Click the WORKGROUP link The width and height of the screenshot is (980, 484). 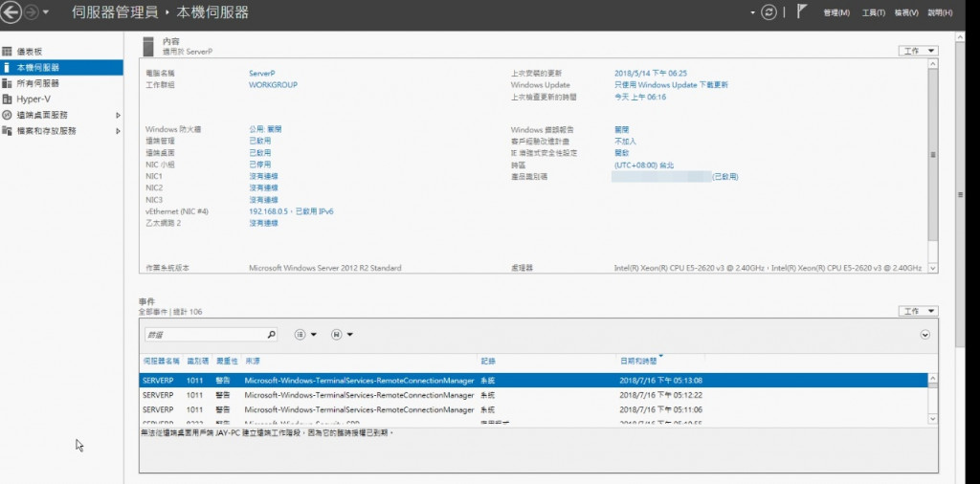pos(273,85)
